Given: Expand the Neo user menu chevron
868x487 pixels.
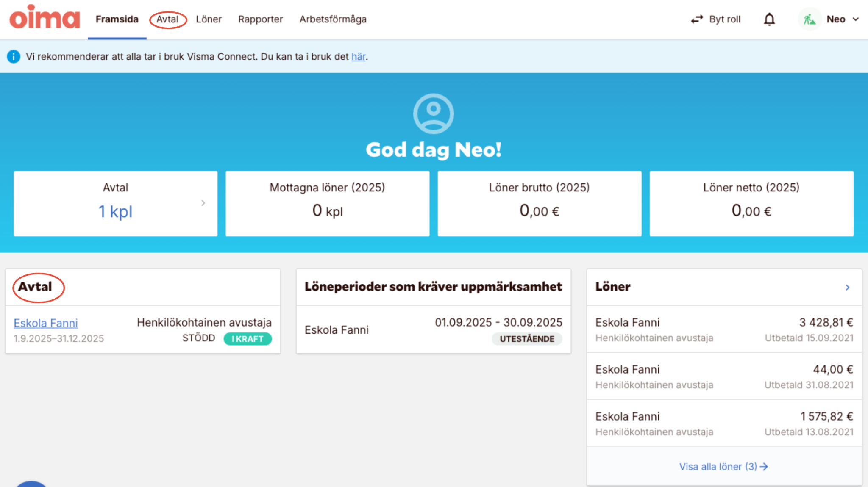Looking at the screenshot, I should point(856,19).
